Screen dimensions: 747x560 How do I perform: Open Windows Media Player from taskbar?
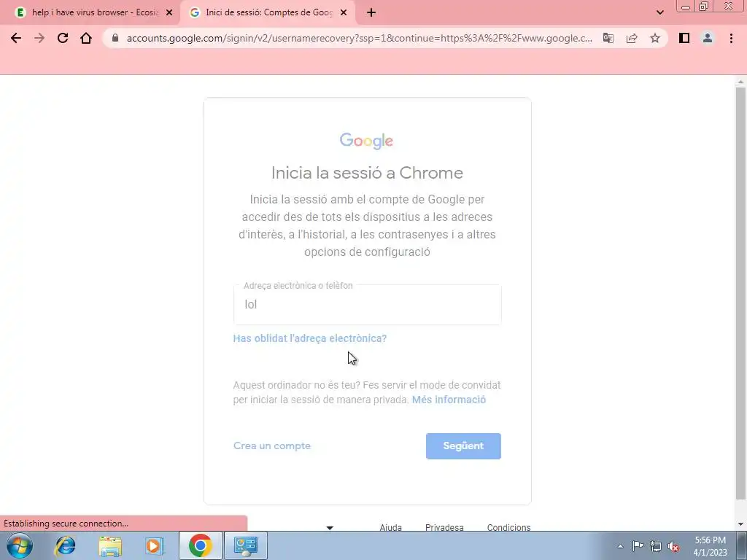[x=154, y=545]
